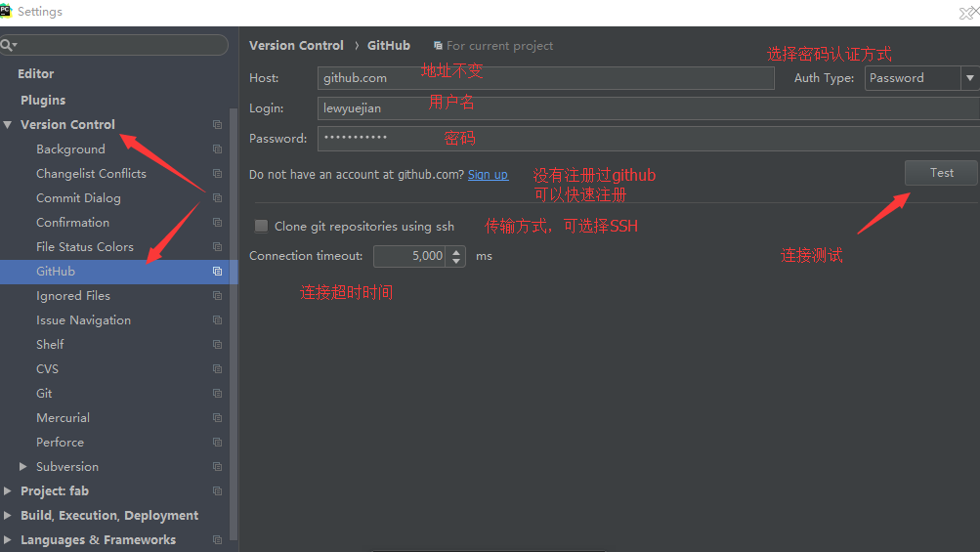Click the project-level icon beside GitHub
This screenshot has width=980, height=552.
tap(217, 271)
